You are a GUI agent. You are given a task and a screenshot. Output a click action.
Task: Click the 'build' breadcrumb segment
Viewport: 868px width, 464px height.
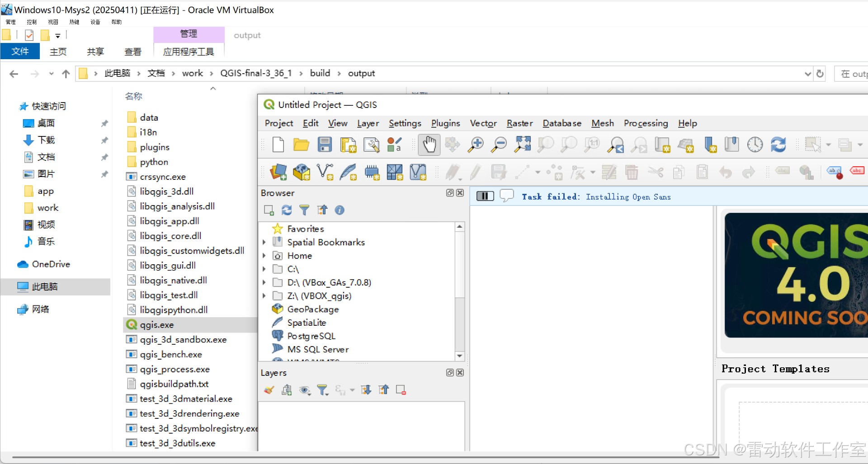tap(320, 73)
